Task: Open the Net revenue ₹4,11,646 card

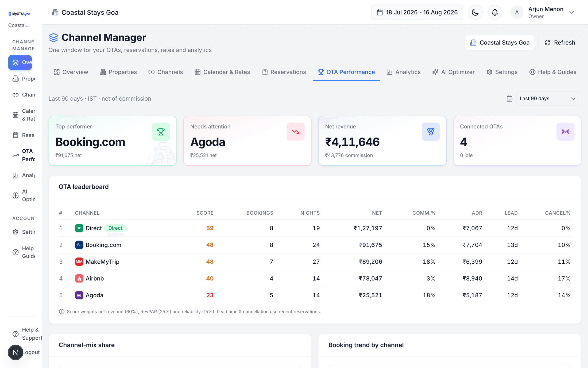Action: tap(382, 141)
